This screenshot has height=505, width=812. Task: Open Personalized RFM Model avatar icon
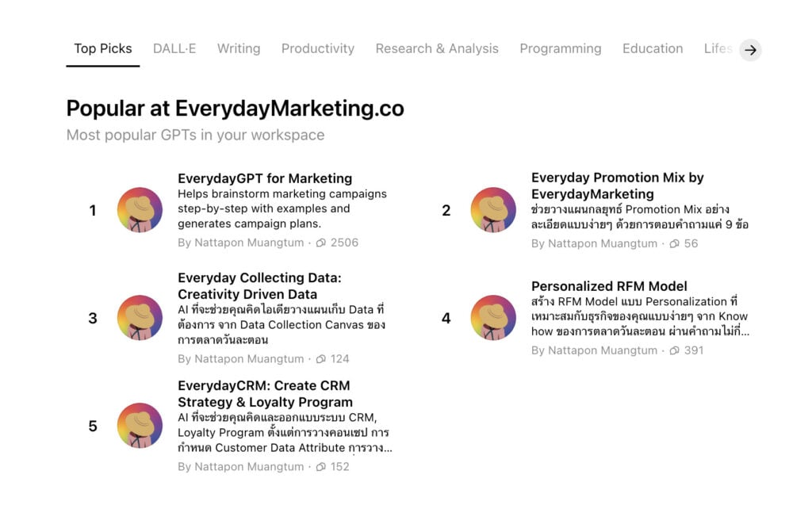[x=493, y=317]
